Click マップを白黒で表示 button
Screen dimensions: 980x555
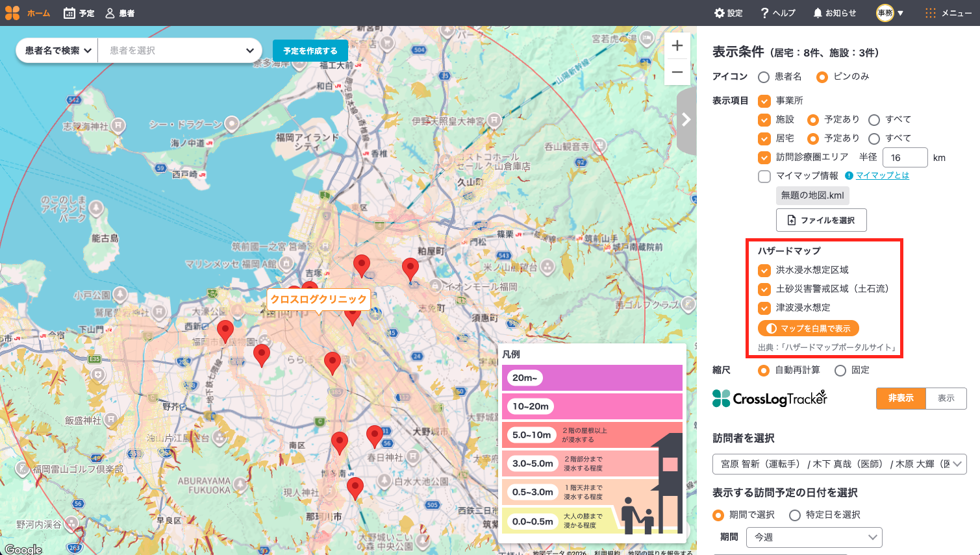pyautogui.click(x=809, y=328)
